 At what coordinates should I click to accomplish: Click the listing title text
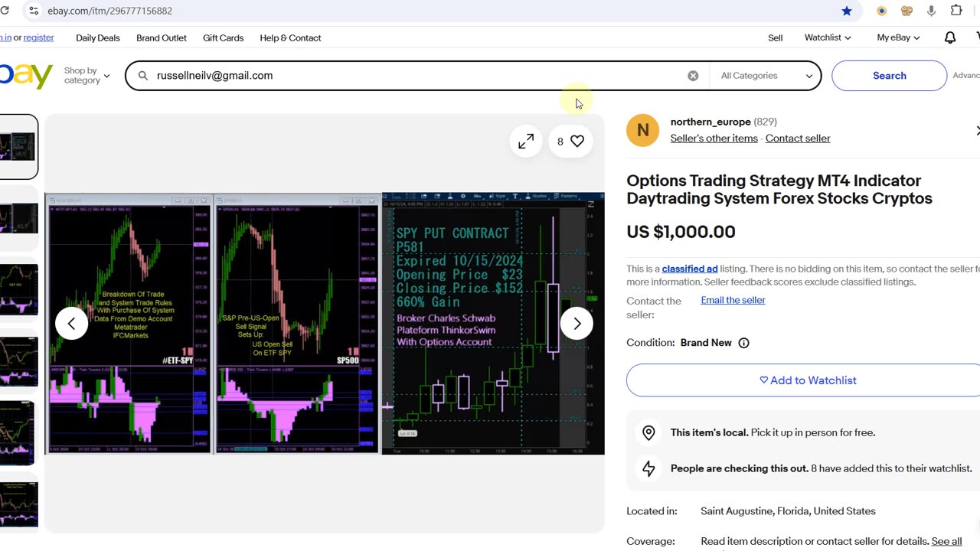pos(779,190)
